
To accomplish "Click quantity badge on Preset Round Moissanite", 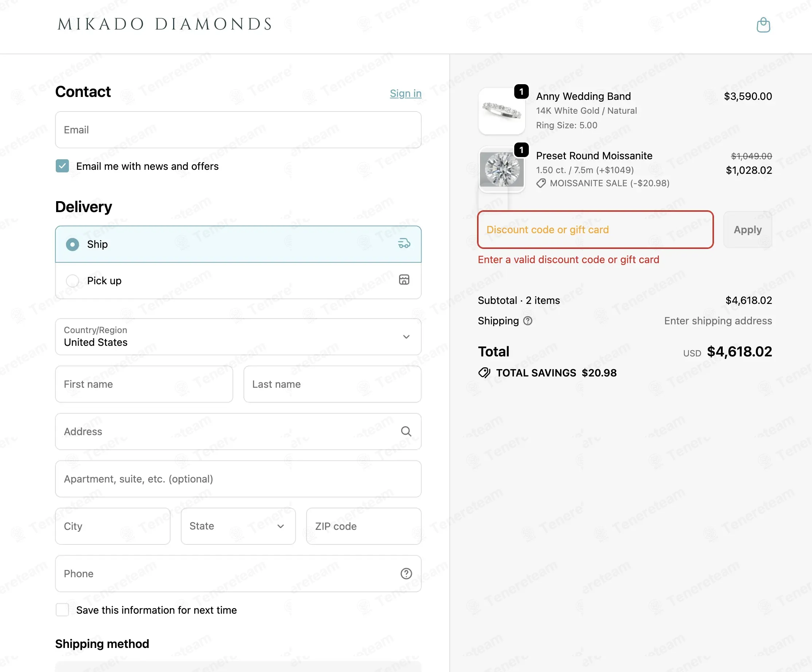I will point(521,150).
